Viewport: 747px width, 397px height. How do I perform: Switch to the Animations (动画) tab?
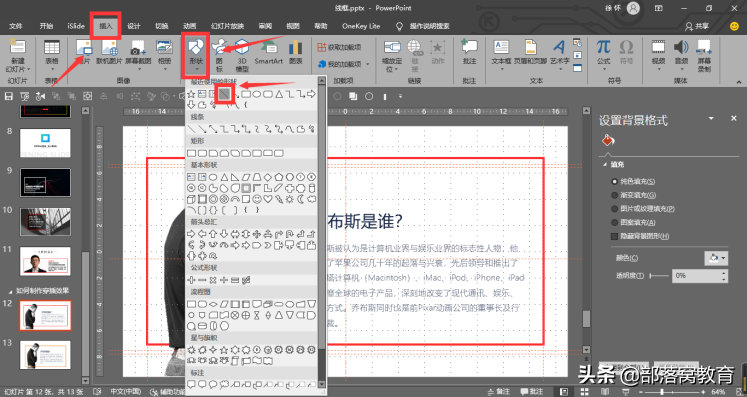click(x=190, y=26)
